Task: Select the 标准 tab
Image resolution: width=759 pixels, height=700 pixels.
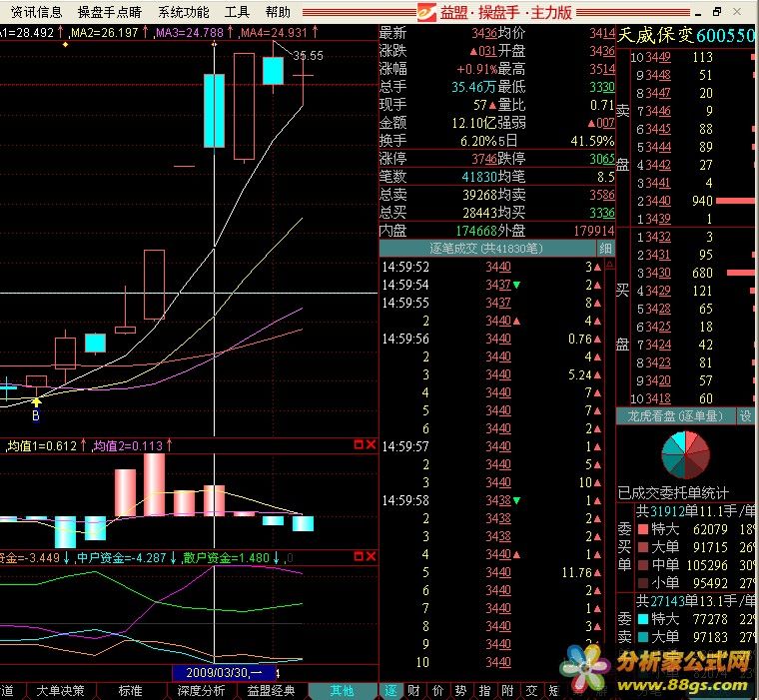Action: click(x=130, y=690)
